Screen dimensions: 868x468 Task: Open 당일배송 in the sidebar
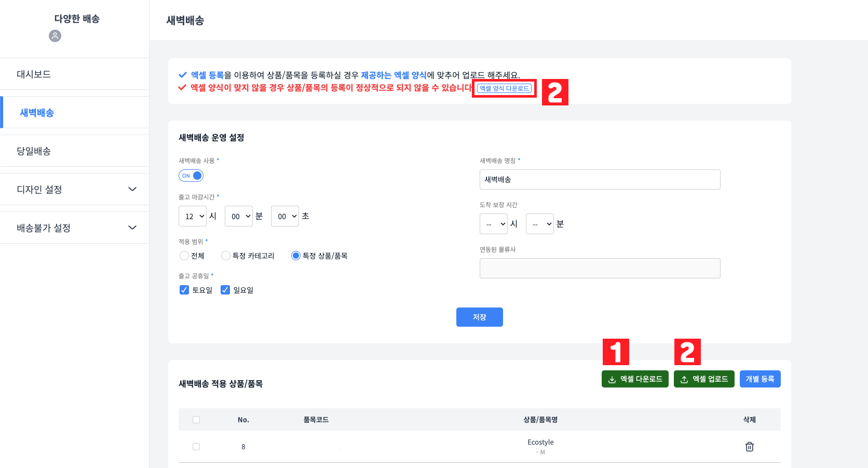[x=74, y=151]
